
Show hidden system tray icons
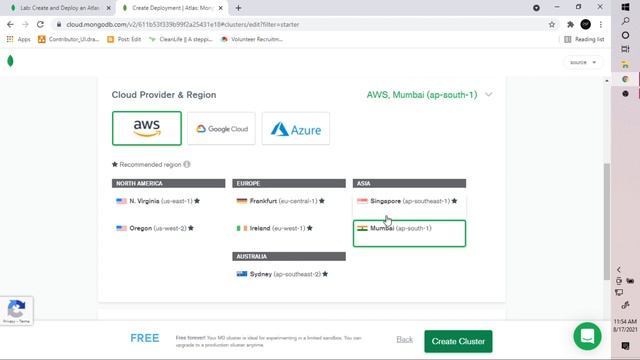(x=619, y=270)
